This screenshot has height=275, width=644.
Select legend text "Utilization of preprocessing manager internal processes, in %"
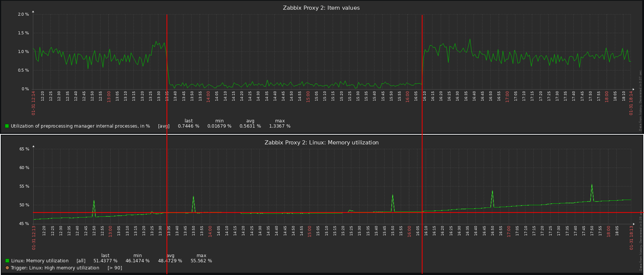(x=80, y=126)
